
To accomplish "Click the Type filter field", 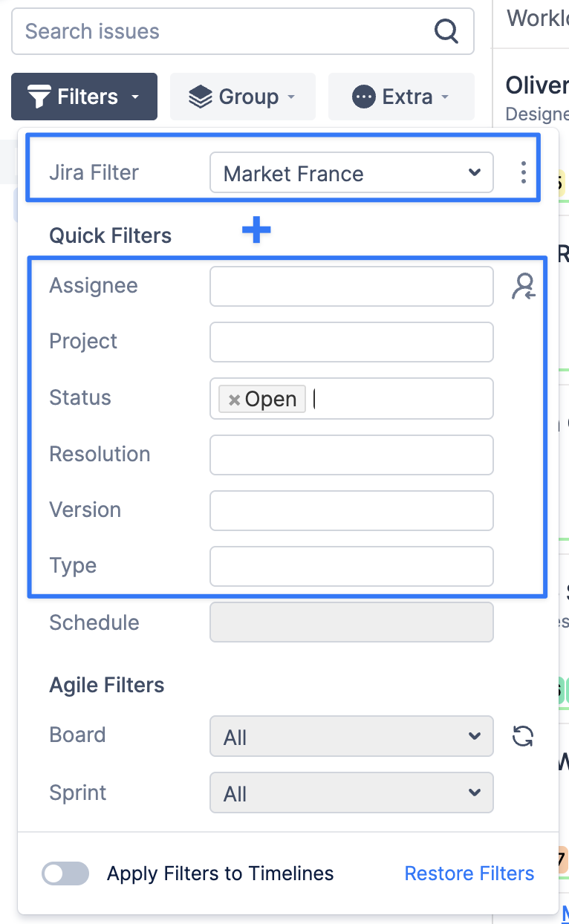I will pos(351,566).
